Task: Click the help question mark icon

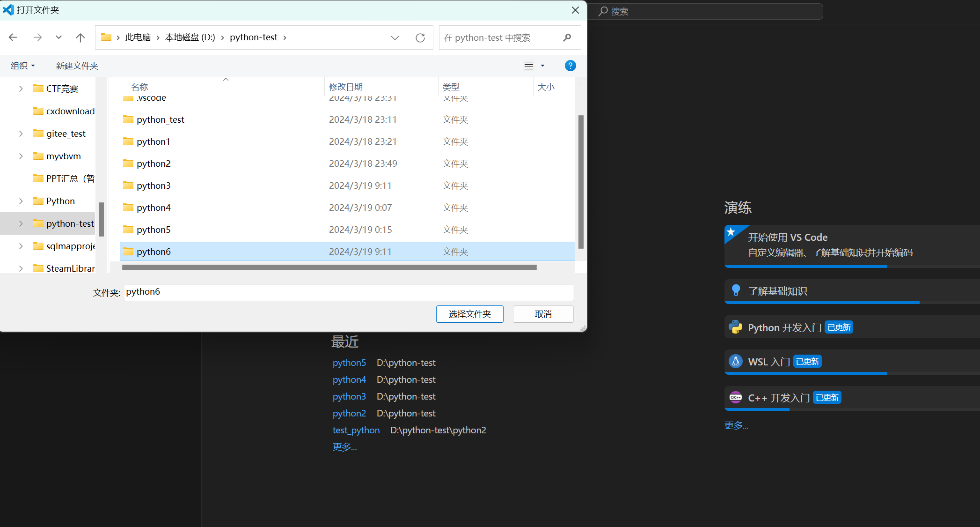Action: coord(570,66)
